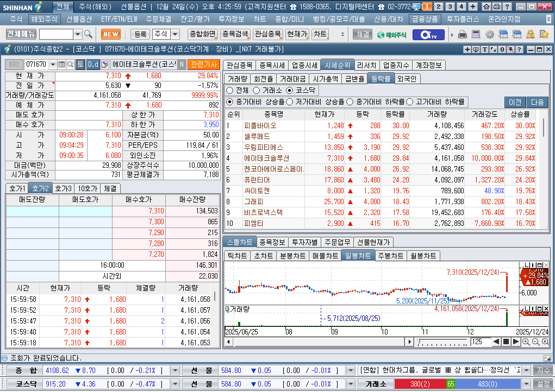555x392 pixels.
Task: Click the chart zoom slider track
Action: pos(442,342)
